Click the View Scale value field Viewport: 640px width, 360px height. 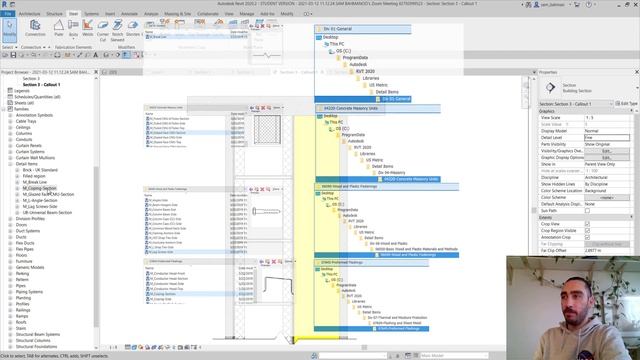pos(607,118)
